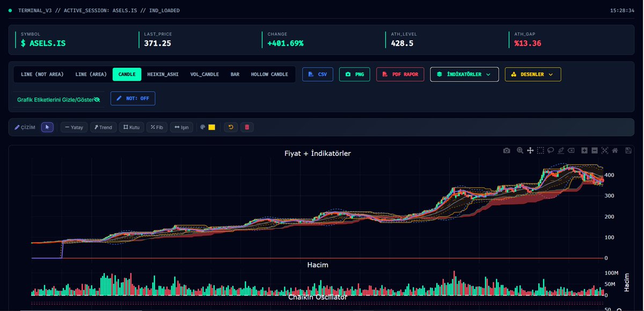644x311 pixels.
Task: Click the autoscale chart icon
Action: (605, 151)
